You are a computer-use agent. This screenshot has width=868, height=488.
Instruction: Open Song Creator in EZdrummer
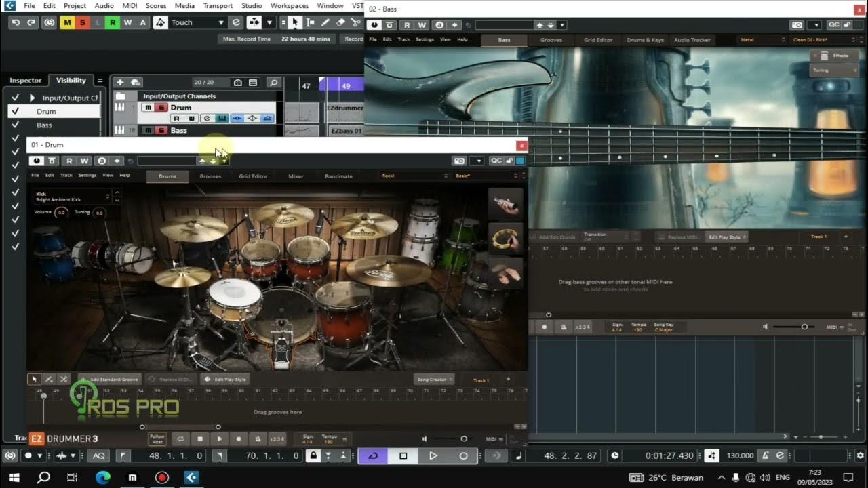click(x=433, y=379)
